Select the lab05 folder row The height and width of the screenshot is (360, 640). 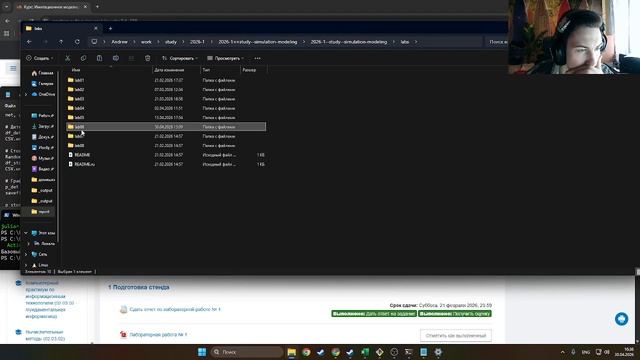coord(166,118)
